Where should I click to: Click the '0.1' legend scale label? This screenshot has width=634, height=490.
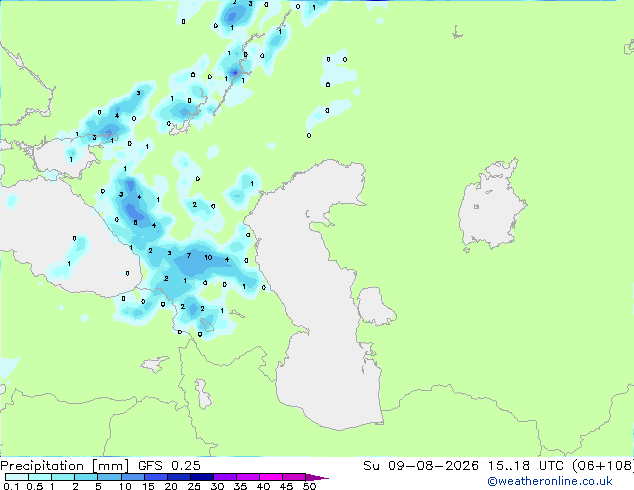(x=11, y=486)
